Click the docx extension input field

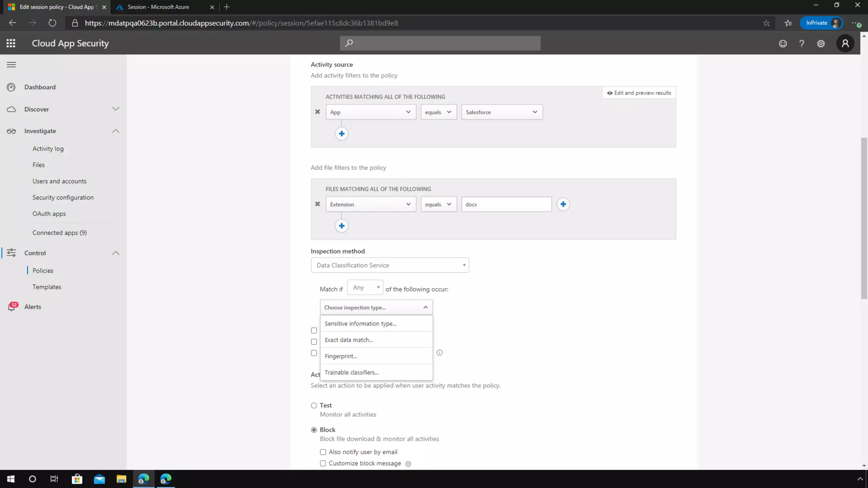[x=506, y=204]
